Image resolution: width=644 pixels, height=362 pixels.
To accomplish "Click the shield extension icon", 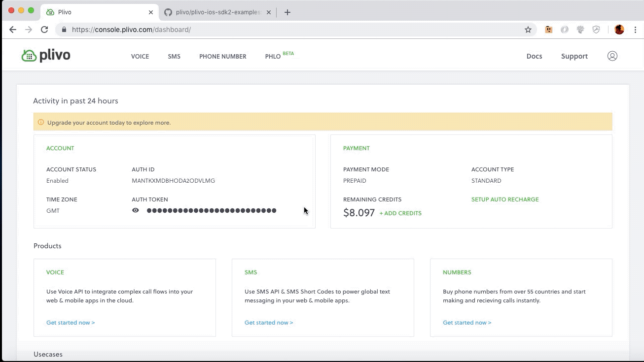I will (596, 30).
